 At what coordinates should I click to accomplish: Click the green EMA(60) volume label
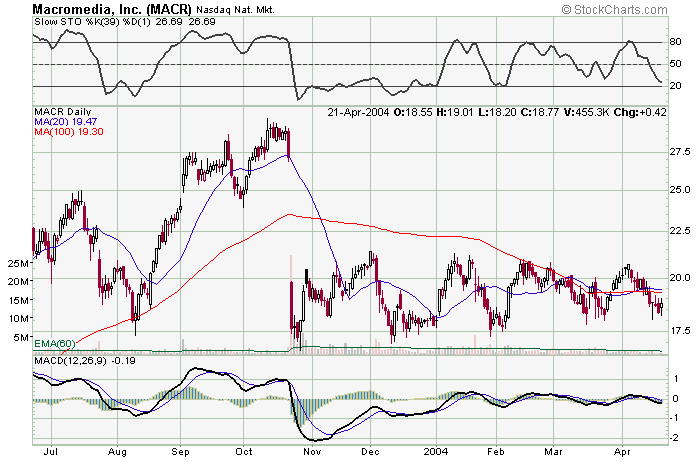(x=55, y=343)
